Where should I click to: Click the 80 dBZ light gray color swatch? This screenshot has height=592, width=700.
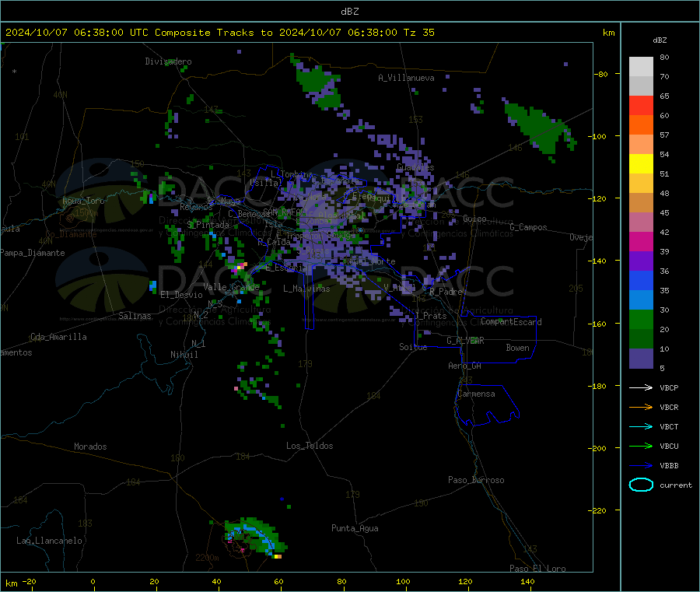coord(641,67)
